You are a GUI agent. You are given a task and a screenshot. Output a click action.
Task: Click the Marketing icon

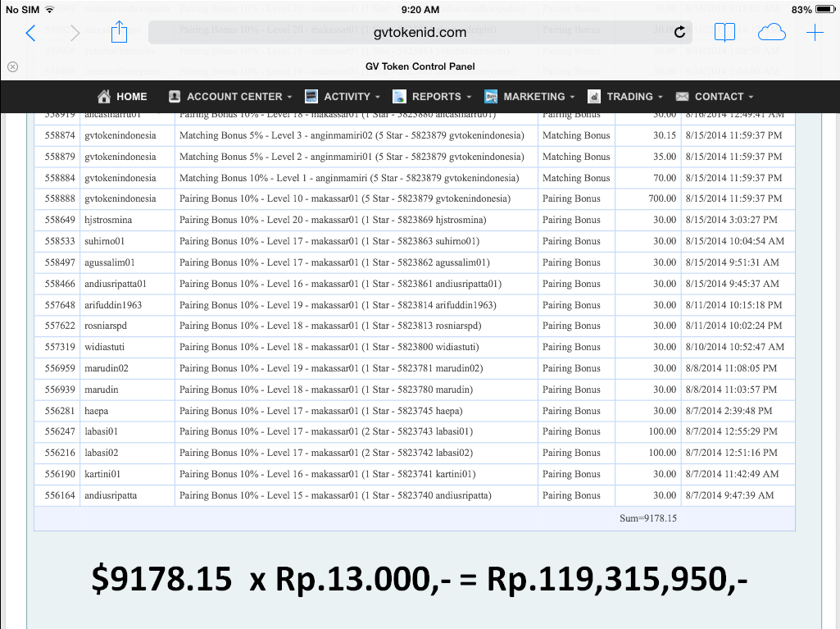491,97
